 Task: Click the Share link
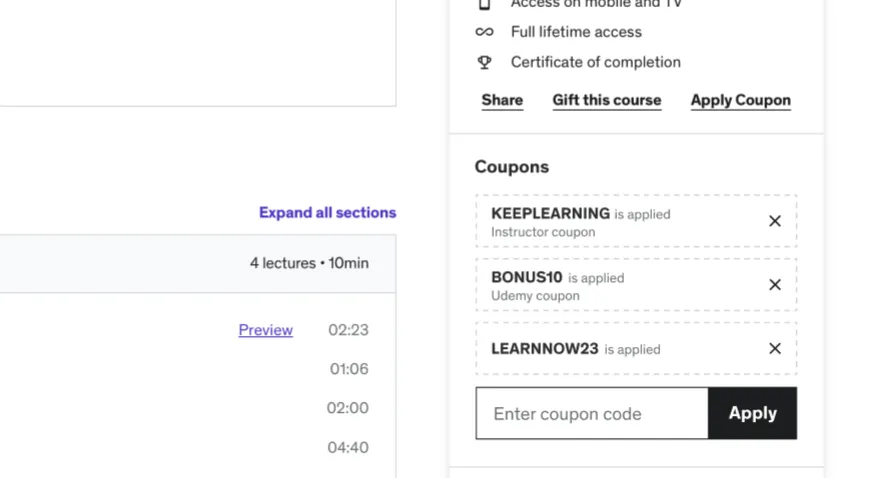coord(502,100)
